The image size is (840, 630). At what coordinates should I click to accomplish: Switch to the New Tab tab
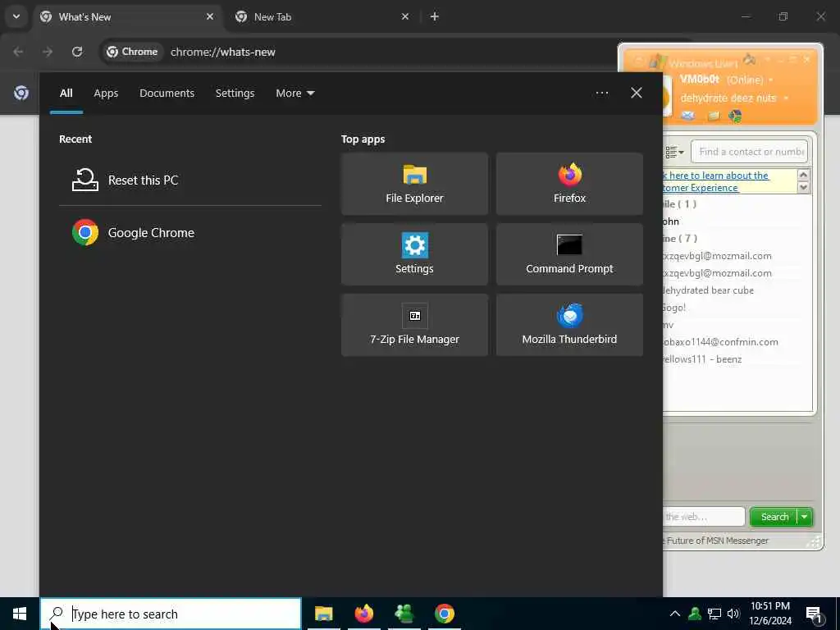pyautogui.click(x=323, y=16)
